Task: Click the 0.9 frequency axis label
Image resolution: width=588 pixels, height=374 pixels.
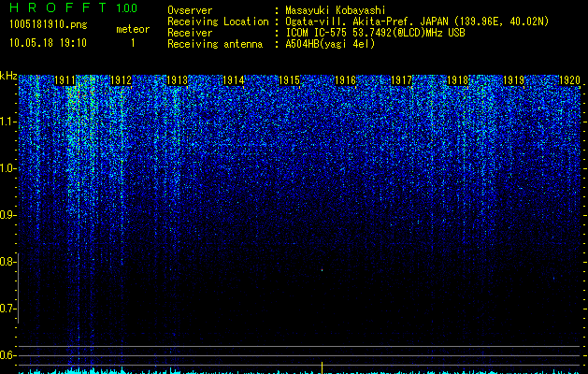Action: point(7,215)
